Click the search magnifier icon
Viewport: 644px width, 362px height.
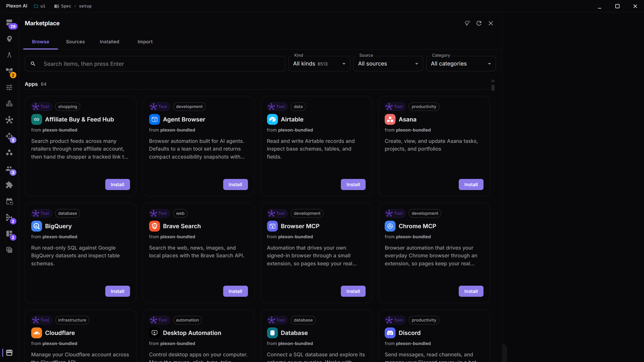tap(33, 64)
